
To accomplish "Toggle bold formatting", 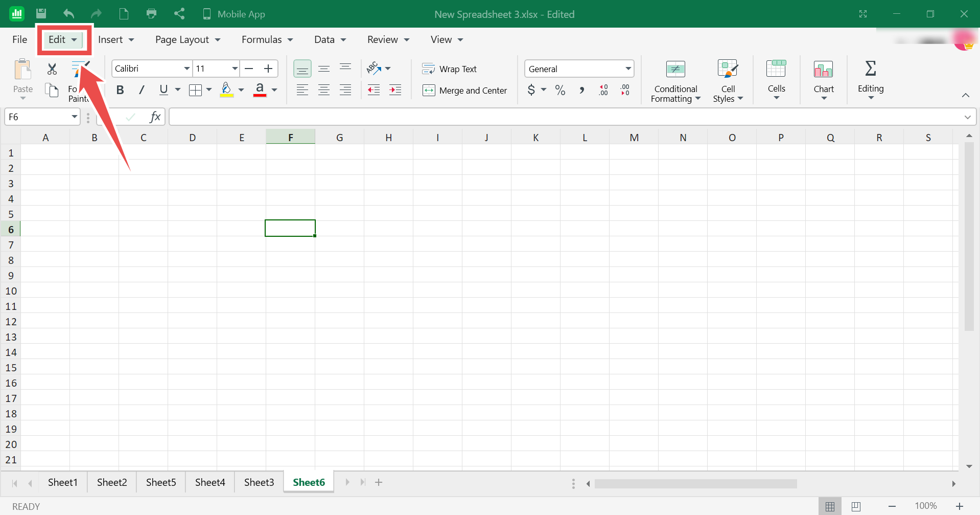I will (120, 90).
